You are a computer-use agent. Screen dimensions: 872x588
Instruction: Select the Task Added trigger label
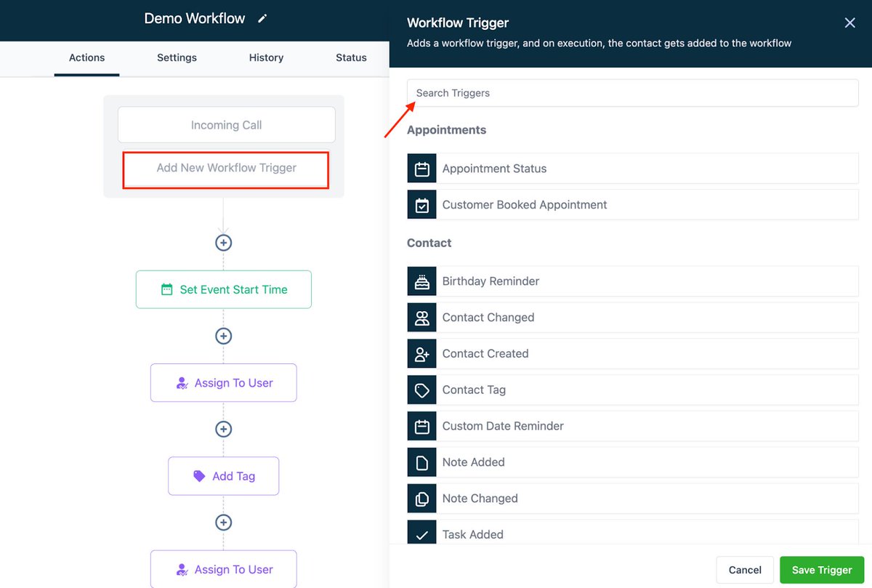[472, 534]
